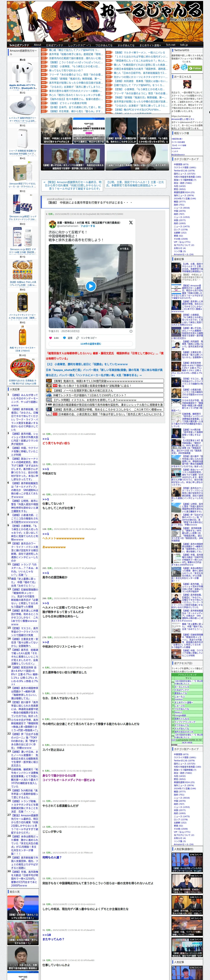Open 'Amazonセール (24)' category link
The height and width of the screenshot is (980, 210).
click(x=184, y=254)
